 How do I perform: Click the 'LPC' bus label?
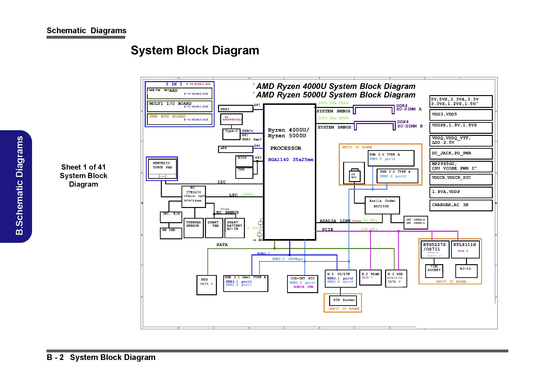pos(233,195)
